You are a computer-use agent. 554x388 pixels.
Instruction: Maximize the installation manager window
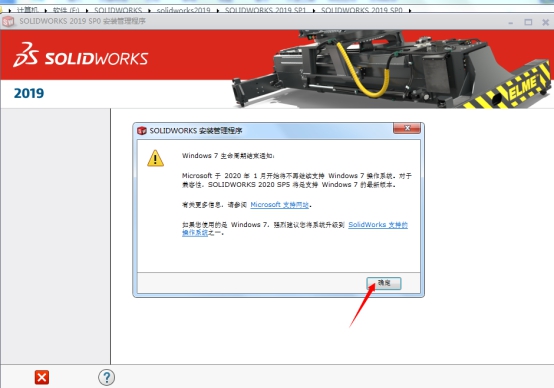pos(528,22)
